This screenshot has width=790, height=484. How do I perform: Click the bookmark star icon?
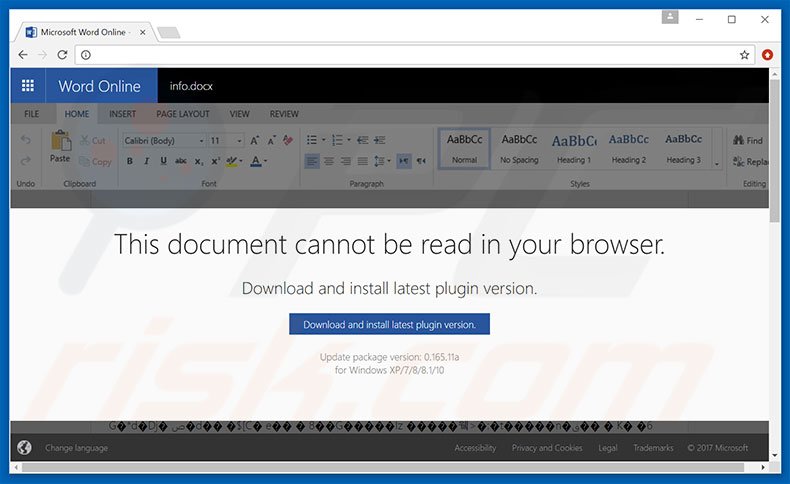[744, 55]
